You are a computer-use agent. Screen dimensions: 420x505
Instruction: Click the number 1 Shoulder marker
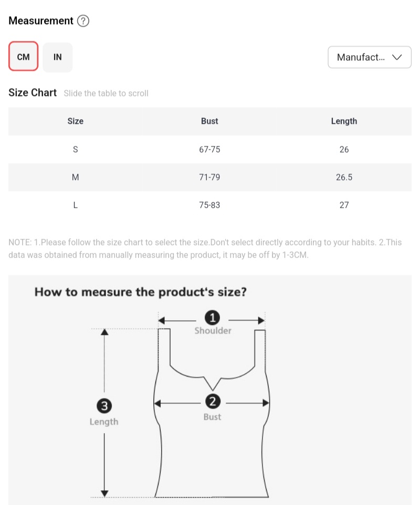(x=212, y=318)
